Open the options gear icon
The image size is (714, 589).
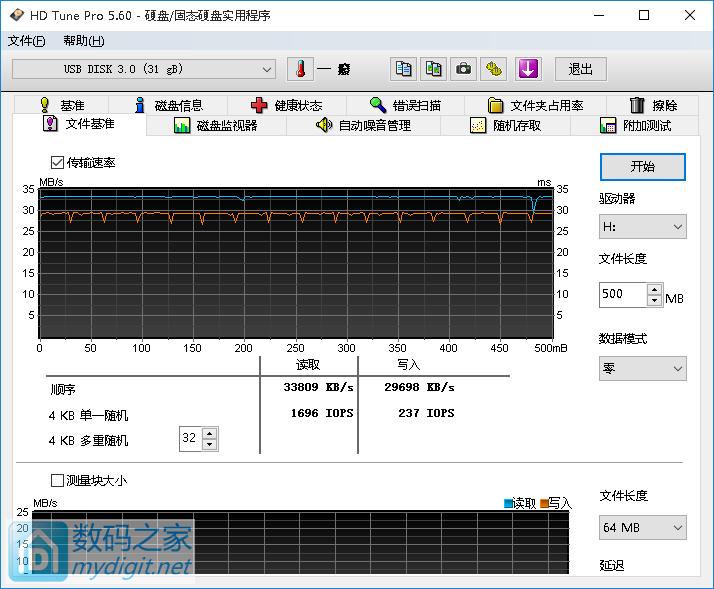coord(494,69)
